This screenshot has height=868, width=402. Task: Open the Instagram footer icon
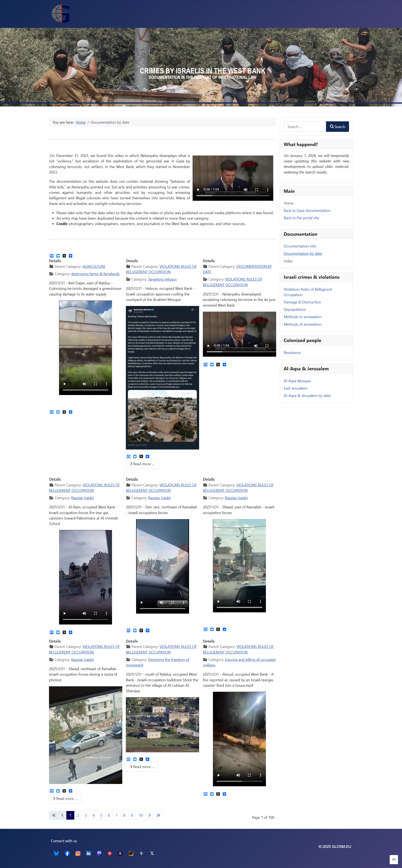coord(78,853)
